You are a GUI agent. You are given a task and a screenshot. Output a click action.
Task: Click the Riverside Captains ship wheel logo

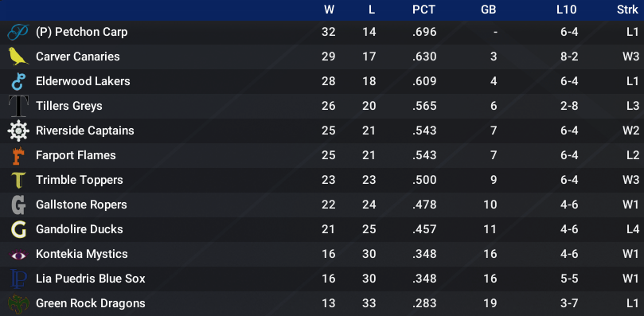pos(18,131)
